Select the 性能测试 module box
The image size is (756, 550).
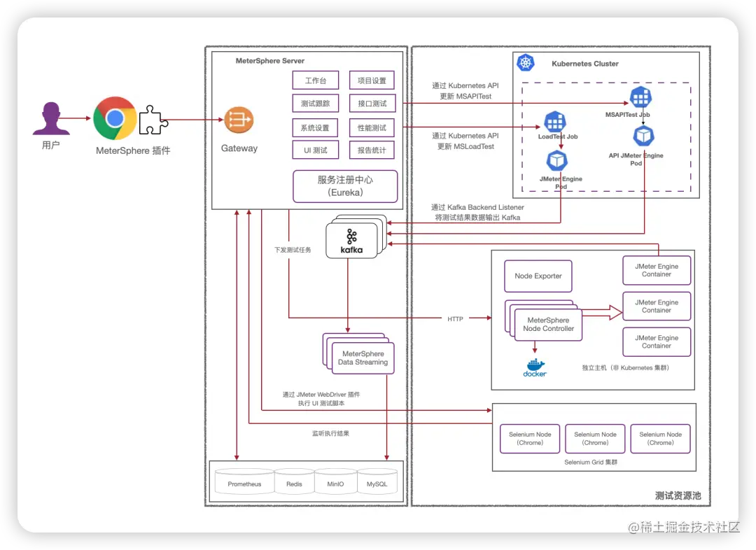372,128
